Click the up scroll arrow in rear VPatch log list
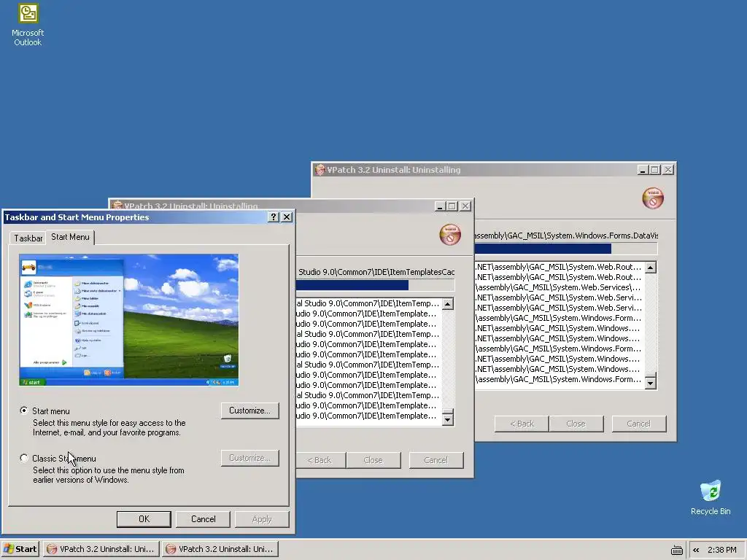 pos(651,267)
